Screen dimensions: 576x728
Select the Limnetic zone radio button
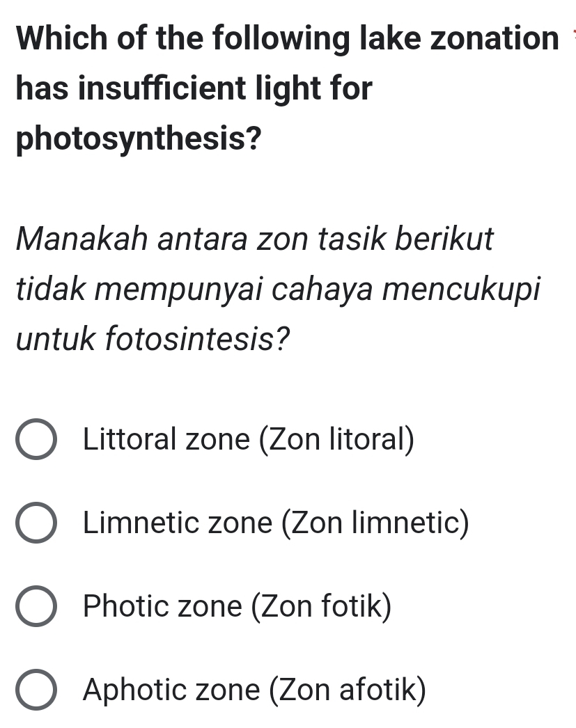click(x=36, y=523)
